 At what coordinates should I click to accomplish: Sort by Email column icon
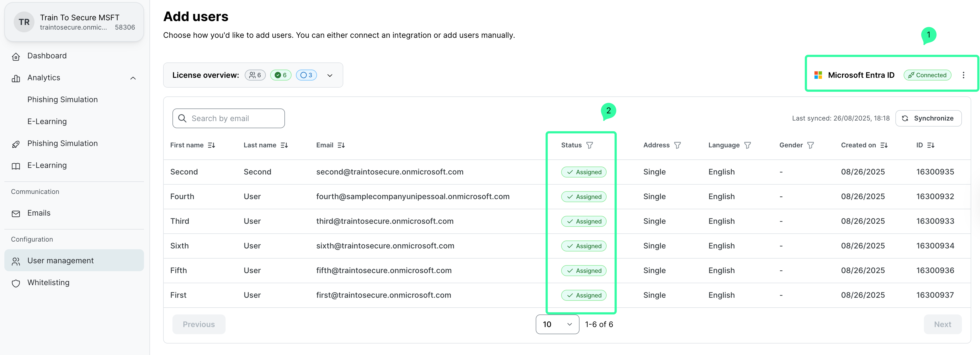point(341,145)
